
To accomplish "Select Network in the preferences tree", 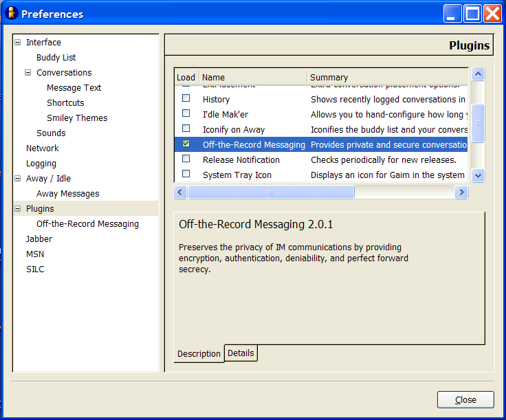I will coord(42,148).
